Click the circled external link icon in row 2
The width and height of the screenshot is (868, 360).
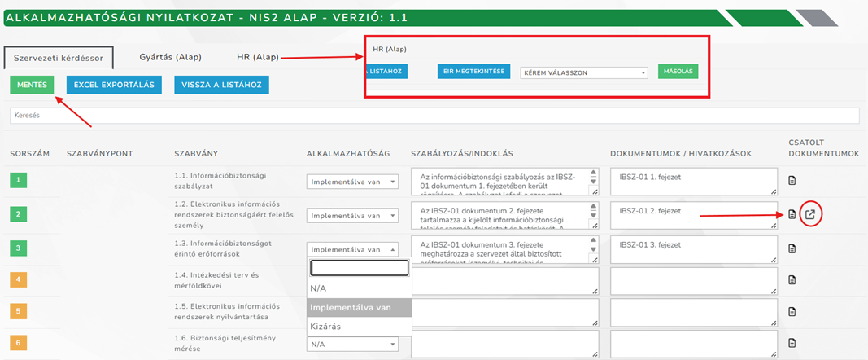[810, 214]
